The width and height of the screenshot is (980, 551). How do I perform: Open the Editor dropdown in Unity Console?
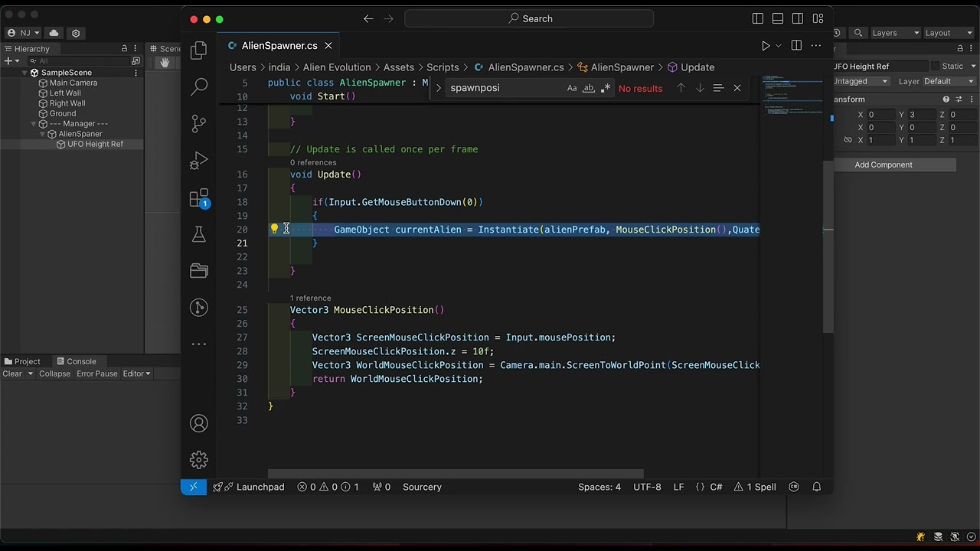(x=136, y=373)
